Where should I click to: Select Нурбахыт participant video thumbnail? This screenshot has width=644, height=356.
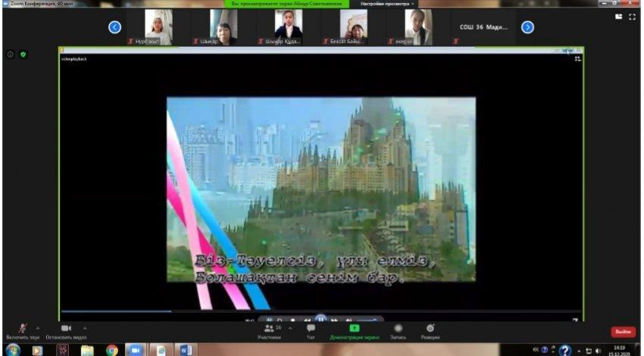pos(158,27)
